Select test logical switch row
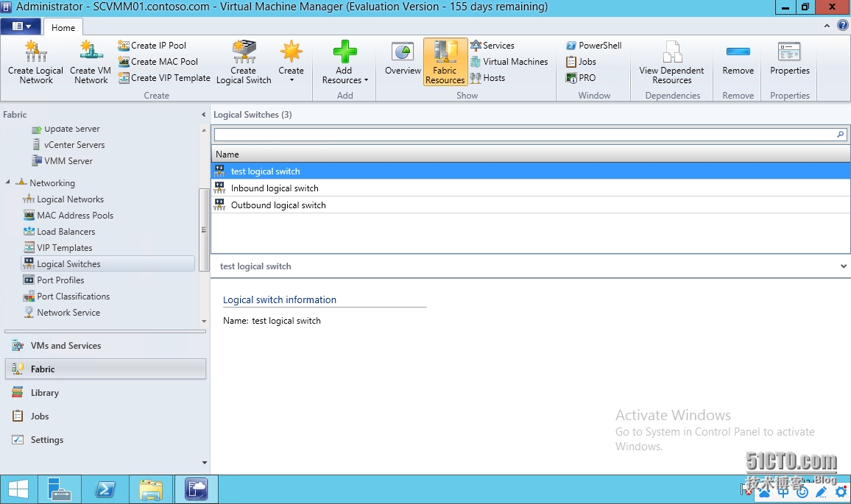The width and height of the screenshot is (851, 504). tap(530, 171)
